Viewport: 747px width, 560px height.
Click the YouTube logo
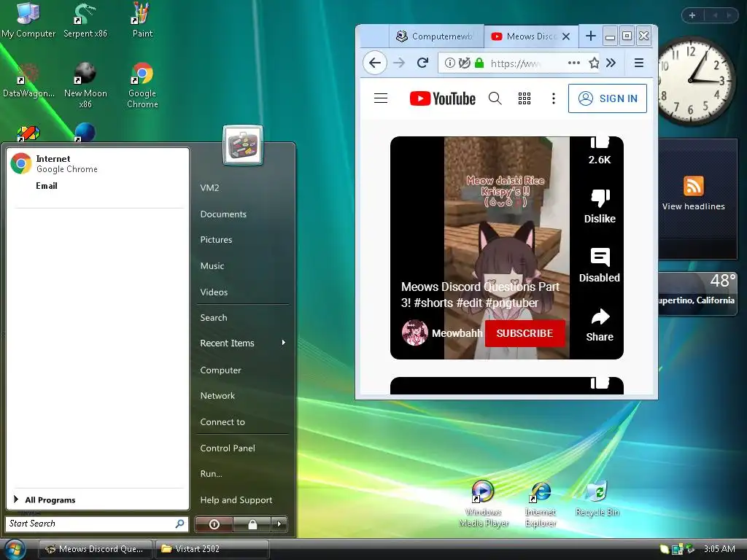tap(443, 98)
